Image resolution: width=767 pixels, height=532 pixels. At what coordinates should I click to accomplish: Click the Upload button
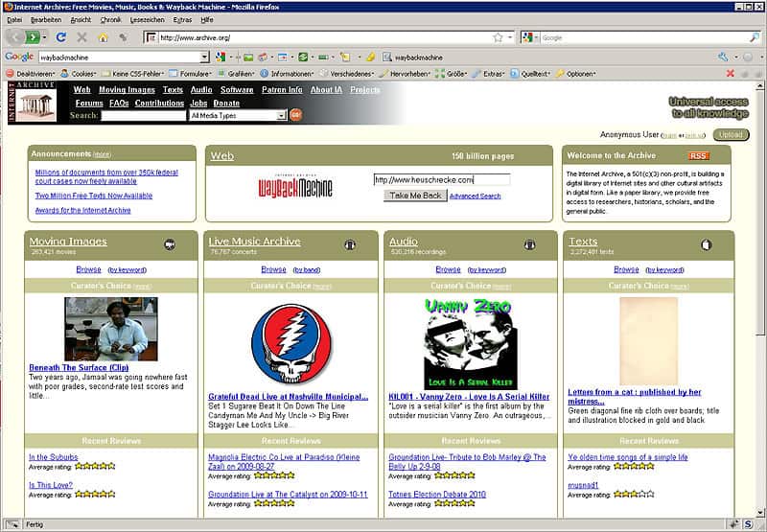click(x=732, y=135)
